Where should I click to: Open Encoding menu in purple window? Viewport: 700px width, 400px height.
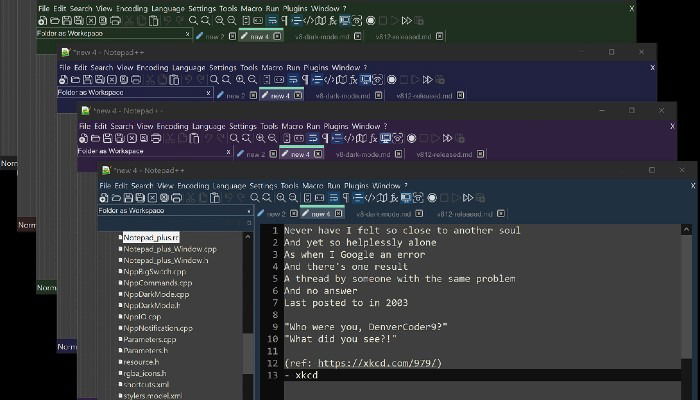[x=172, y=126]
